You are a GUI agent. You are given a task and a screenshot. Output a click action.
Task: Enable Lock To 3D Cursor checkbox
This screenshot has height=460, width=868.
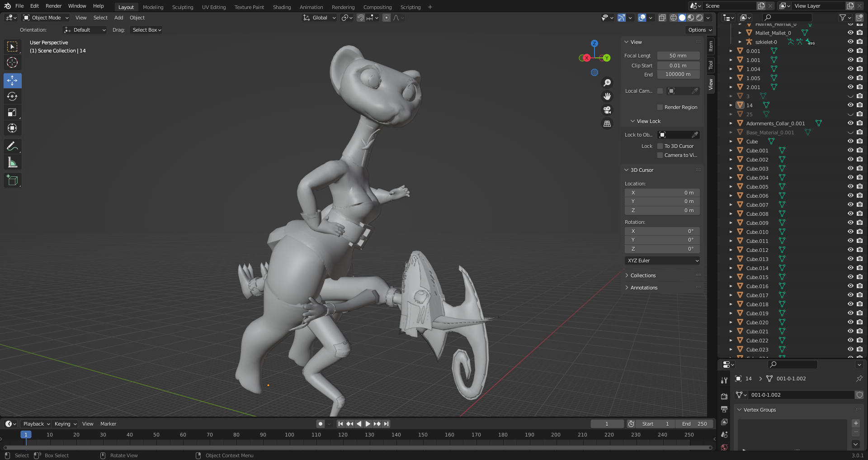tap(660, 146)
